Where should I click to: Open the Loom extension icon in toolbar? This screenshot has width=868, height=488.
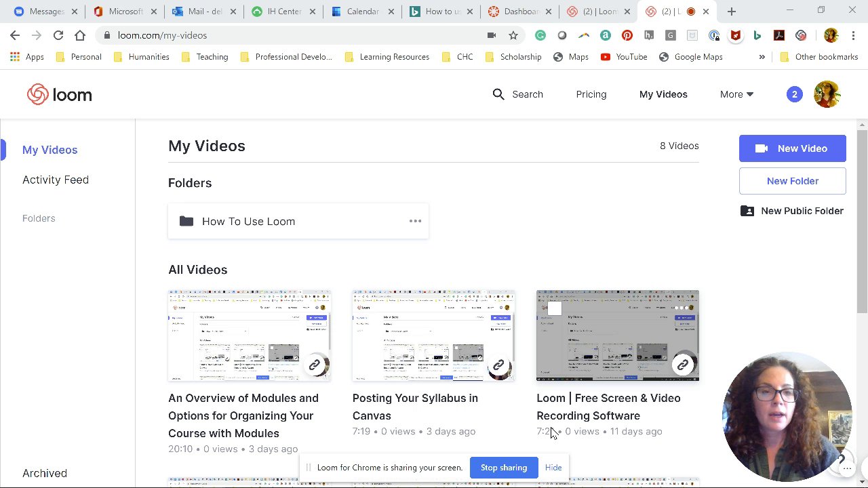[801, 35]
